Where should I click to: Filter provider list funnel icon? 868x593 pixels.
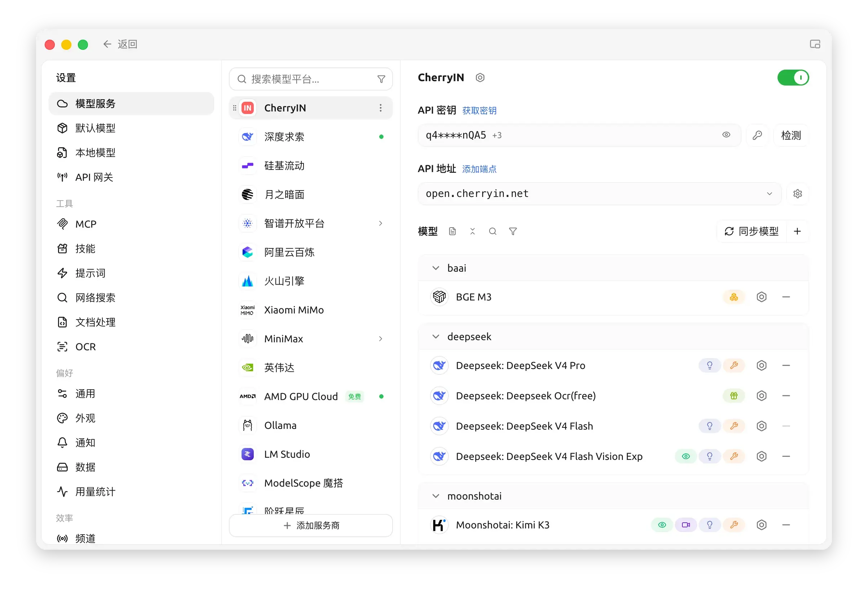(x=381, y=79)
